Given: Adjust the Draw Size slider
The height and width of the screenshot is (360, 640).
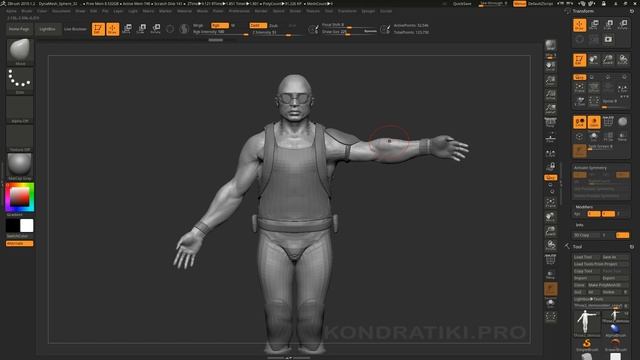Looking at the screenshot, I should tap(349, 31).
